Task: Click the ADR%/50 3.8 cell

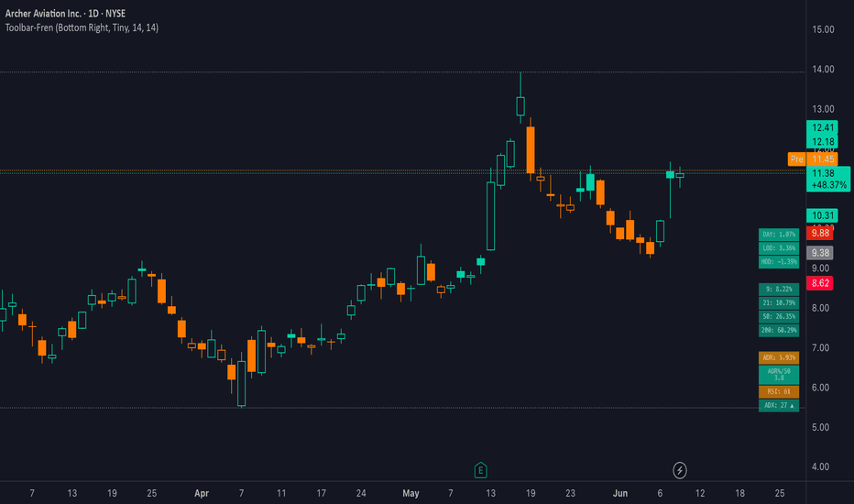Action: (779, 374)
